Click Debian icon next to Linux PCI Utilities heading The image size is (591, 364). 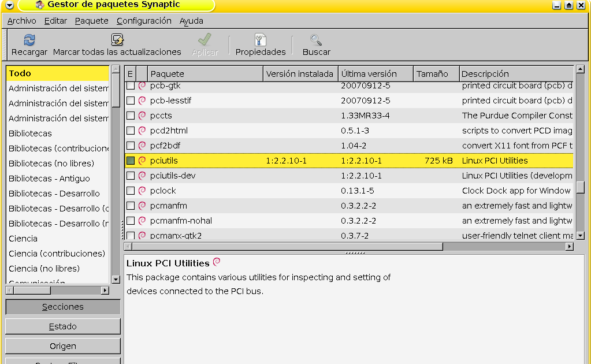[217, 262]
